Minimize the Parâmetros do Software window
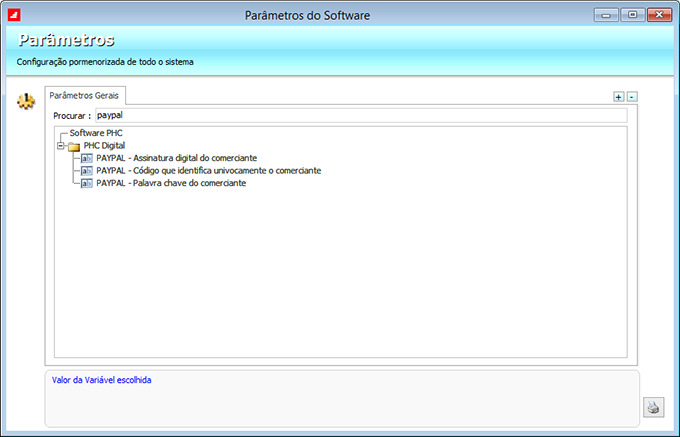Screen dimensions: 680x437 pyautogui.click(x=606, y=15)
